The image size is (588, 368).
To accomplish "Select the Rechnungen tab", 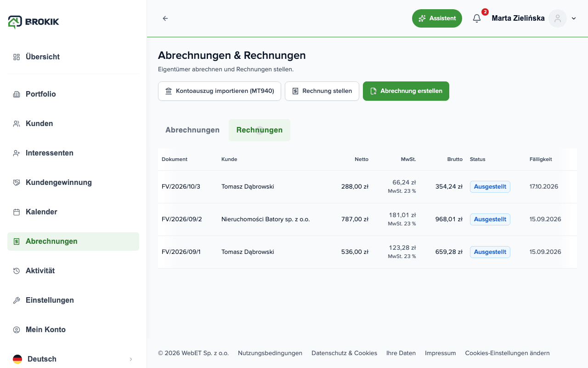I will [x=260, y=130].
